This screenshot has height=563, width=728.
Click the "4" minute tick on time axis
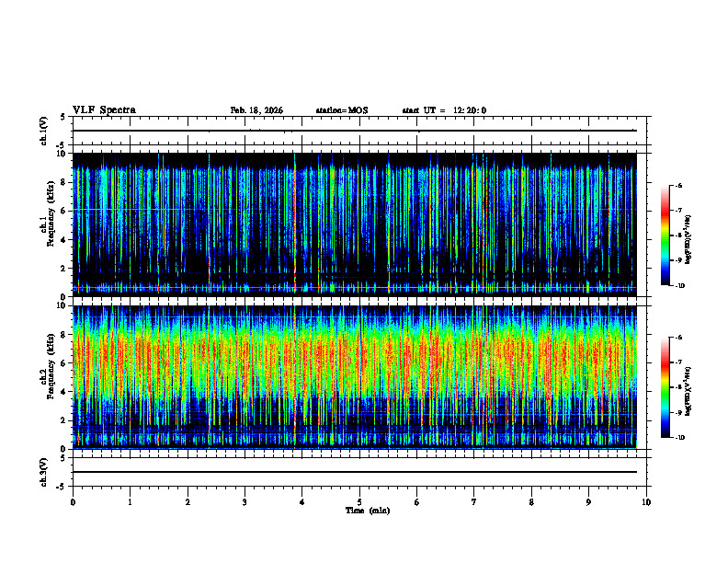302,502
